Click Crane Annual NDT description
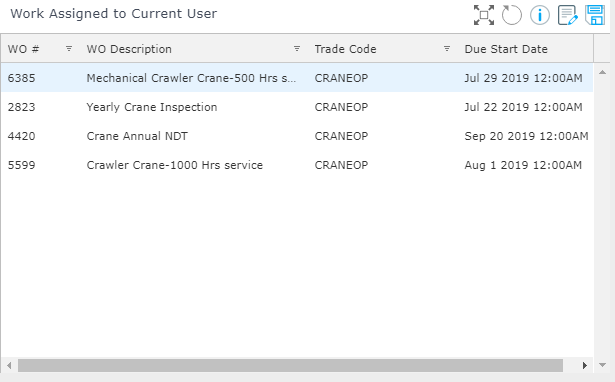 click(x=137, y=136)
